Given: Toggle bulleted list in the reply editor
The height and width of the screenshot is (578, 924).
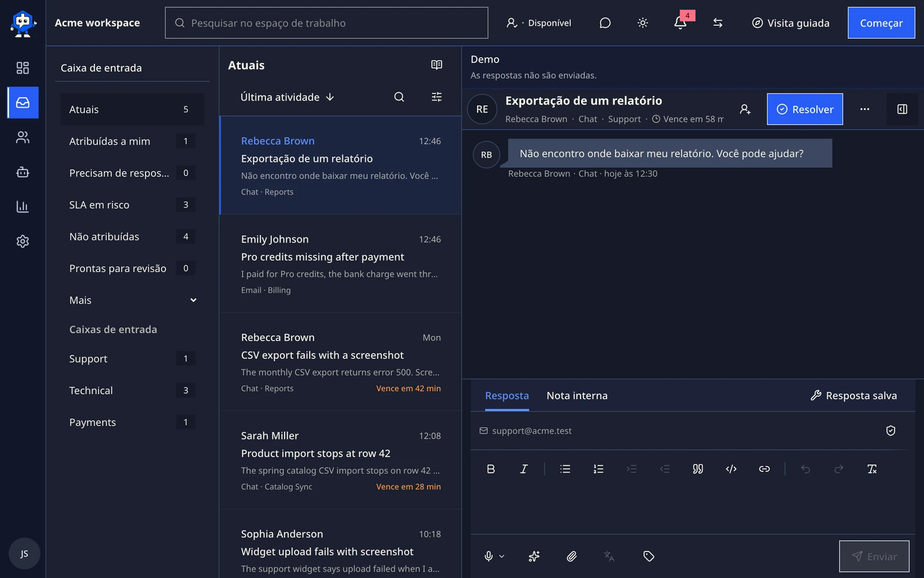Looking at the screenshot, I should pos(565,469).
